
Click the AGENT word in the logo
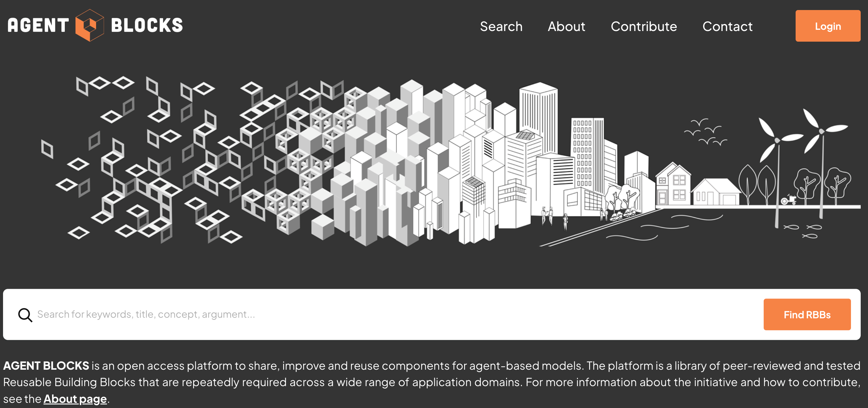38,26
